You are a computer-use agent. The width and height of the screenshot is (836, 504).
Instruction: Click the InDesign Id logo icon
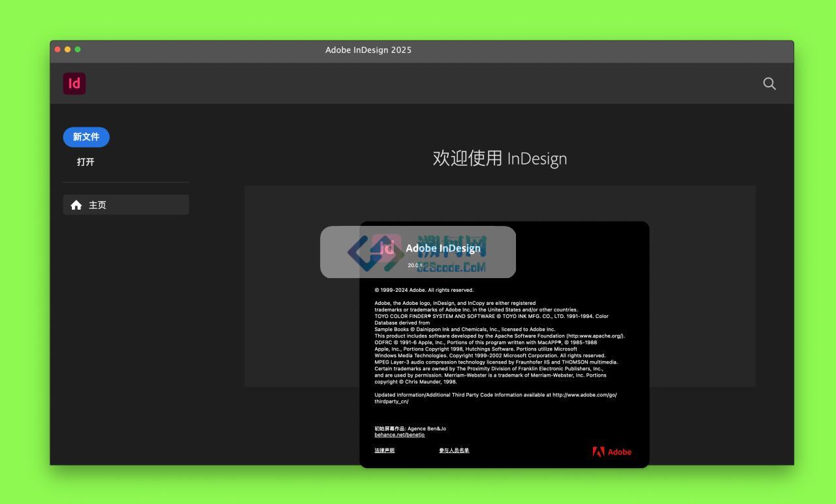[74, 84]
